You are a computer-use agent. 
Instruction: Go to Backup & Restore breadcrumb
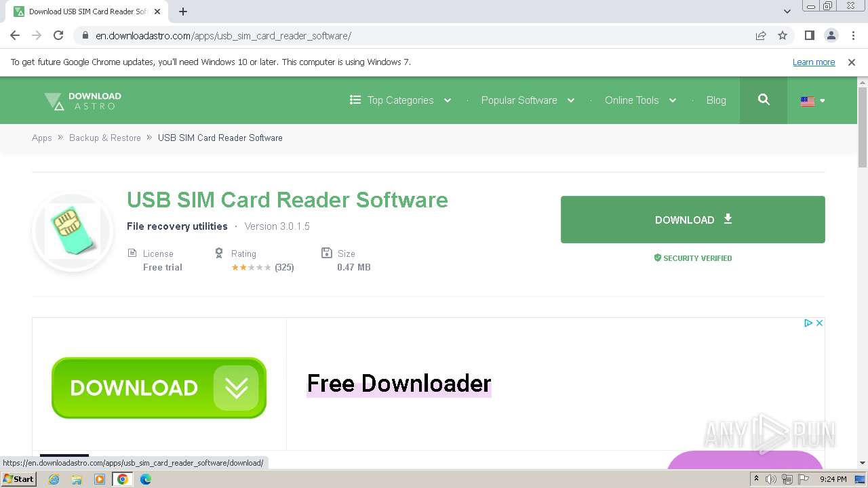coord(105,138)
